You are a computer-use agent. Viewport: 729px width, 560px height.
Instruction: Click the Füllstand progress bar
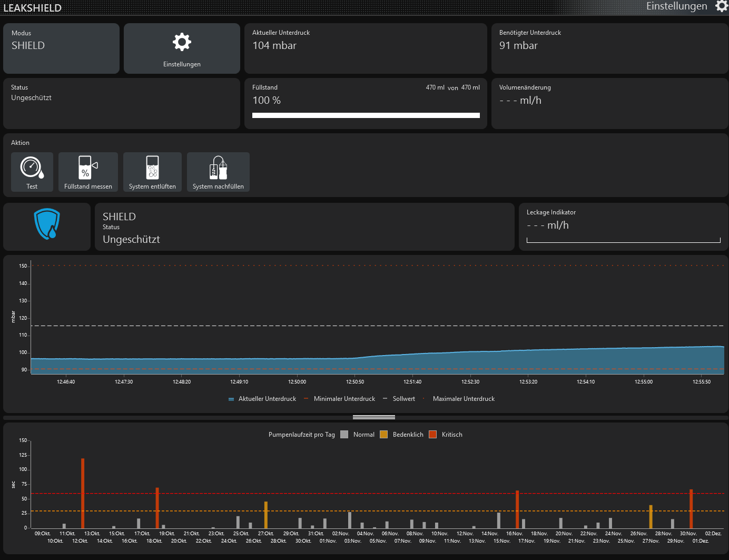coord(366,115)
